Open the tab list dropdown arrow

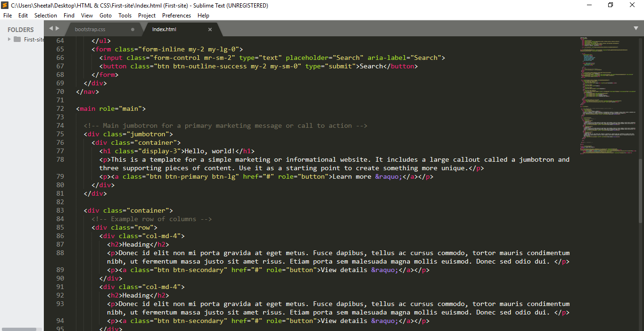636,28
